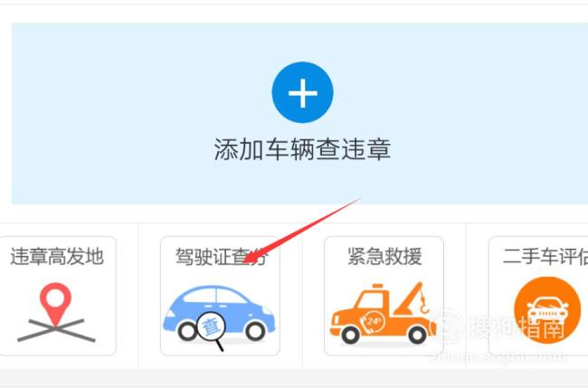
Task: Open the 驾驶证查分 label
Action: (x=221, y=257)
